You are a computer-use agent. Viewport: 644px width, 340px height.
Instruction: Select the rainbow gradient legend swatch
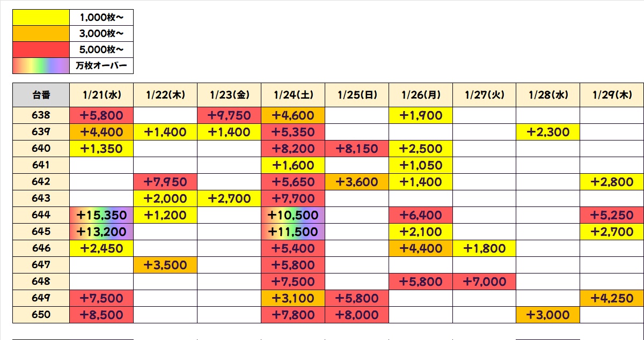pyautogui.click(x=41, y=65)
